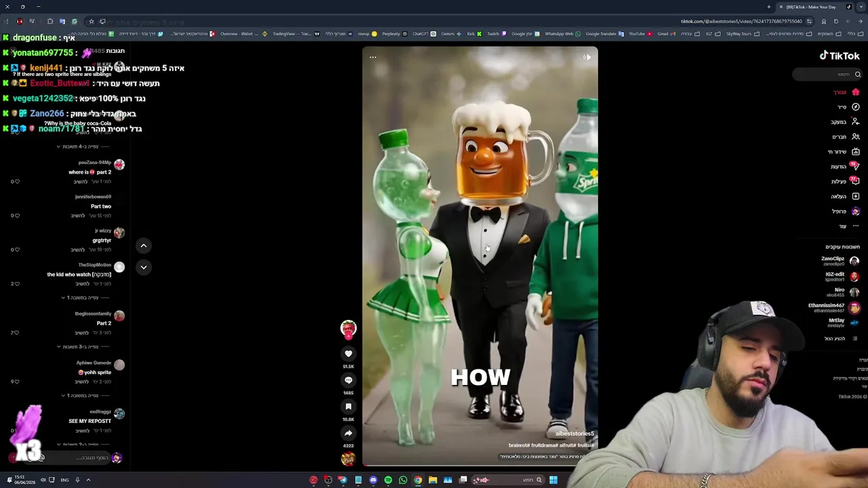The width and height of the screenshot is (868, 488).
Task: Open the Google Translate bookmark
Action: pos(605,34)
